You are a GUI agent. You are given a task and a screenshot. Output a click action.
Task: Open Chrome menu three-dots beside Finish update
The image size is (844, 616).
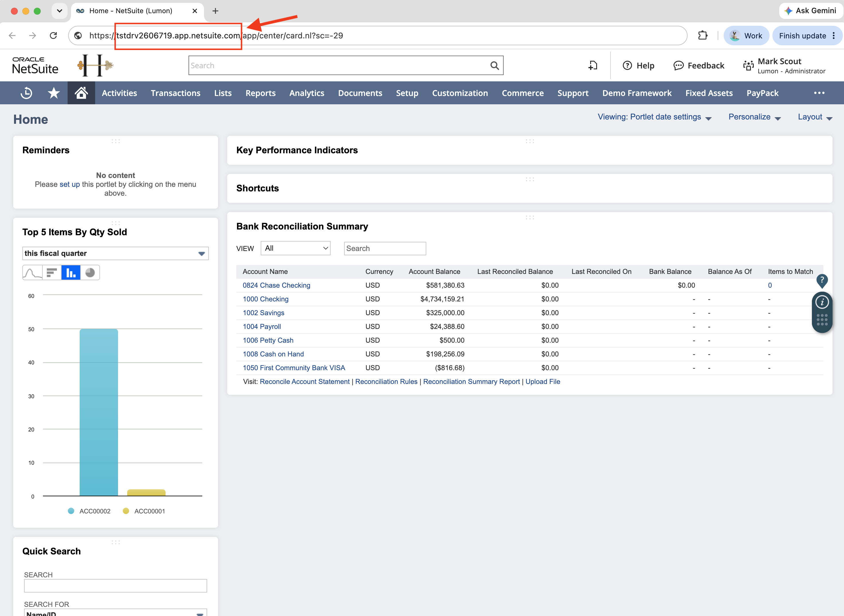(x=834, y=36)
